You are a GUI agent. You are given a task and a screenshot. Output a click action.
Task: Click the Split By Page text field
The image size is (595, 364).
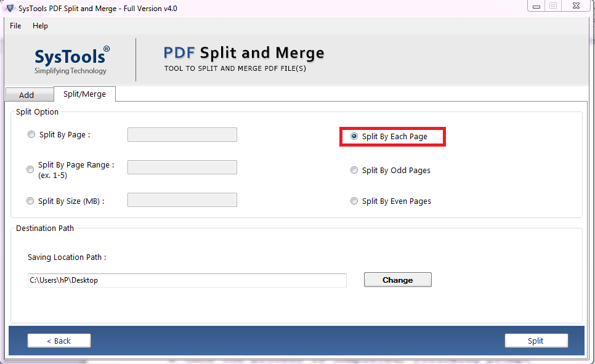click(x=182, y=135)
